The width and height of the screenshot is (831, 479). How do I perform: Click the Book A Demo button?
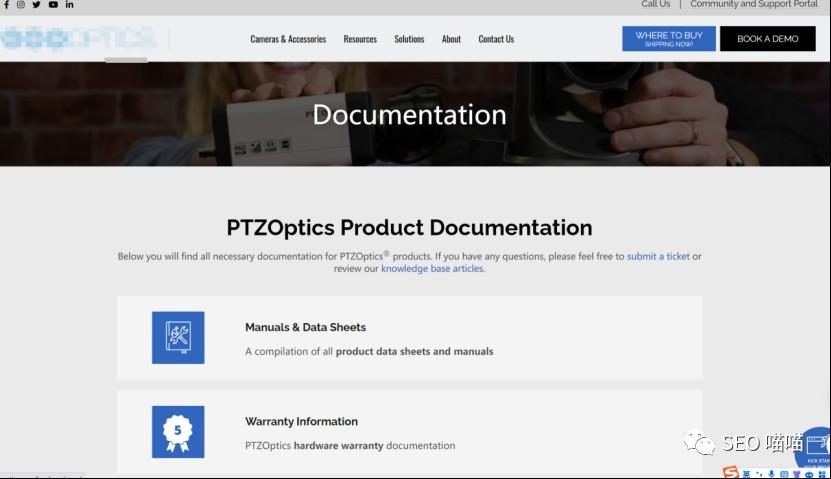click(x=767, y=39)
